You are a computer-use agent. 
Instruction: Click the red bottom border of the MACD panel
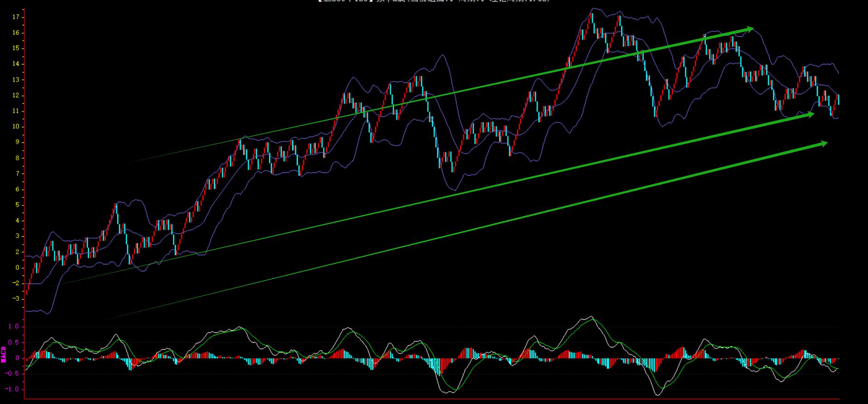tap(433, 398)
